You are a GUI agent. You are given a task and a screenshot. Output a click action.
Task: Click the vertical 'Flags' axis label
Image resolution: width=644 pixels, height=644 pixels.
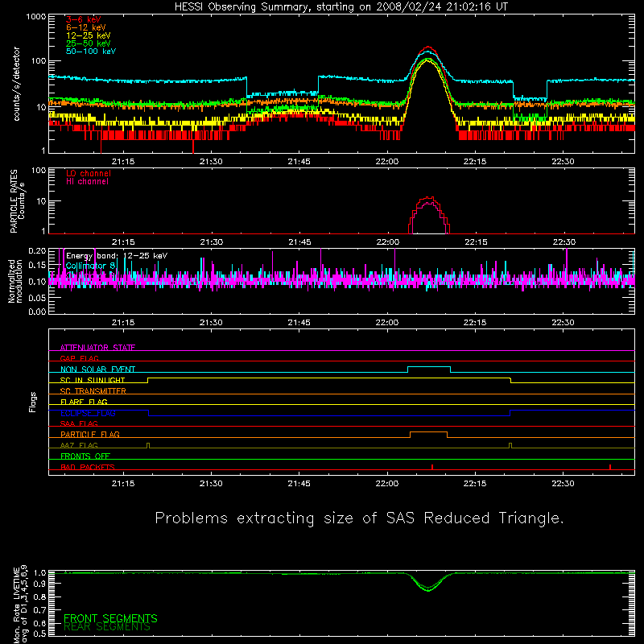pos(33,402)
